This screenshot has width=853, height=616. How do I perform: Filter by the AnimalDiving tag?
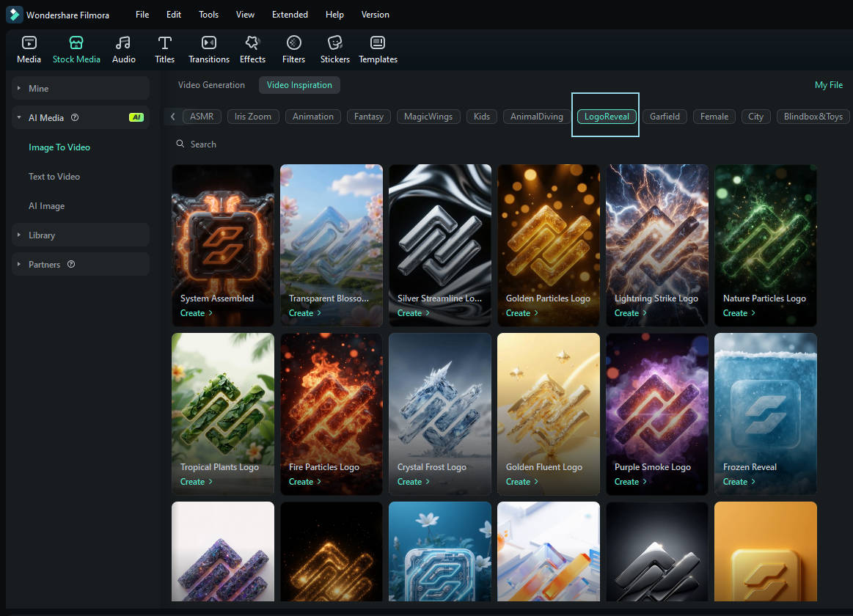(537, 117)
